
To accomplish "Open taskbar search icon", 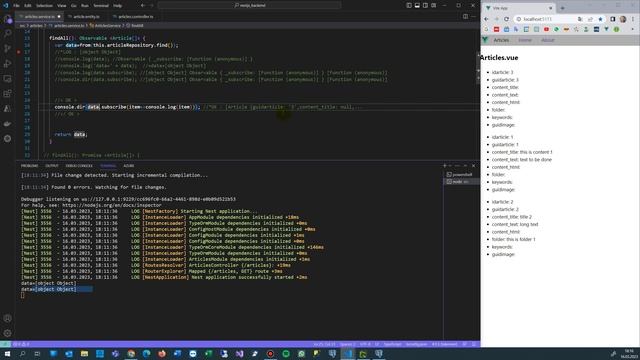I will point(22,354).
